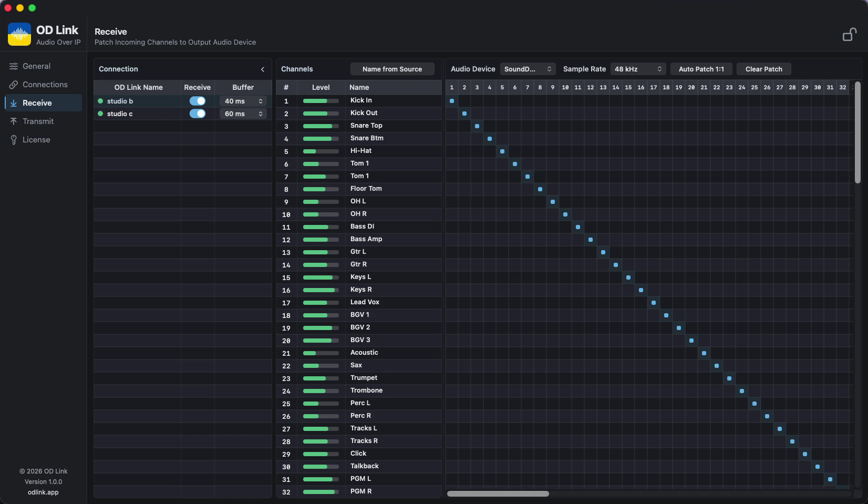Click the General sliders icon
Viewport: 868px width, 504px height.
(x=14, y=66)
